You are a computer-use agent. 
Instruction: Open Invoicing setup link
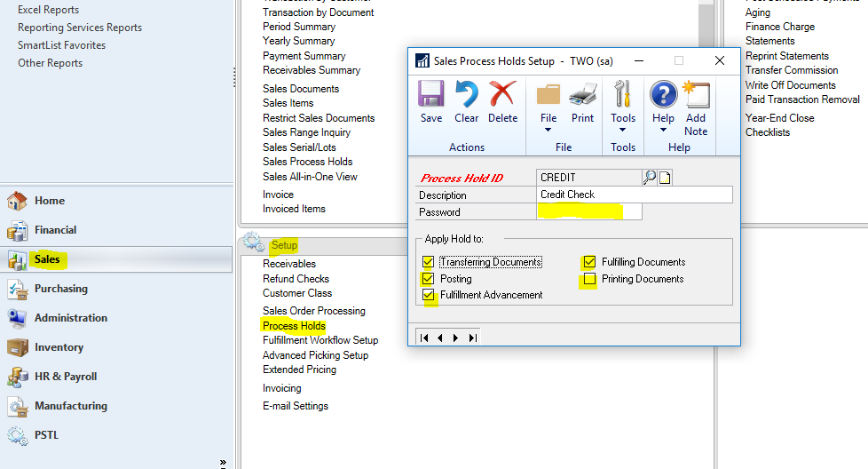click(281, 388)
